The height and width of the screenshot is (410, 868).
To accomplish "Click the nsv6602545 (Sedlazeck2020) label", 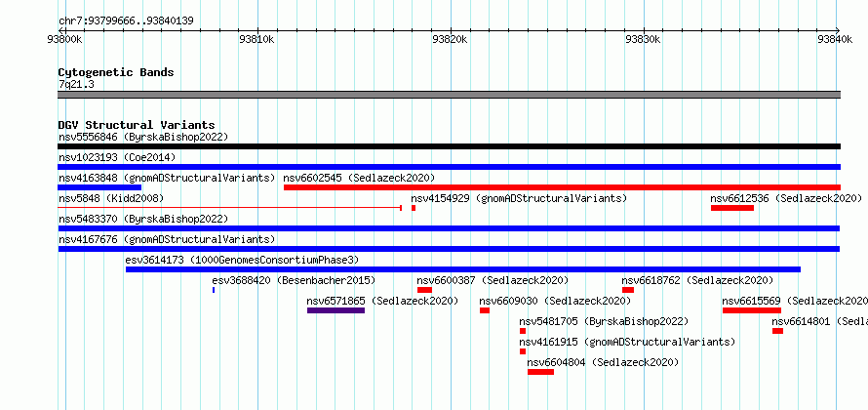I will 359,178.
